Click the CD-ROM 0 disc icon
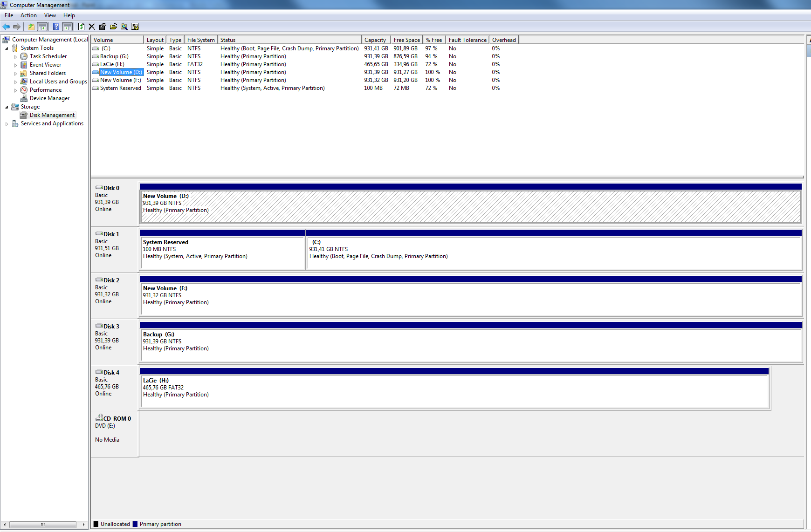 pyautogui.click(x=99, y=418)
